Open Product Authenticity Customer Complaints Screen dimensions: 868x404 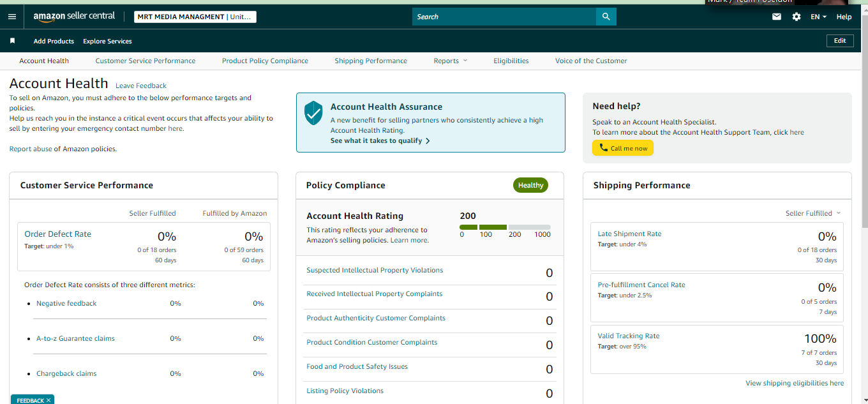pos(376,318)
